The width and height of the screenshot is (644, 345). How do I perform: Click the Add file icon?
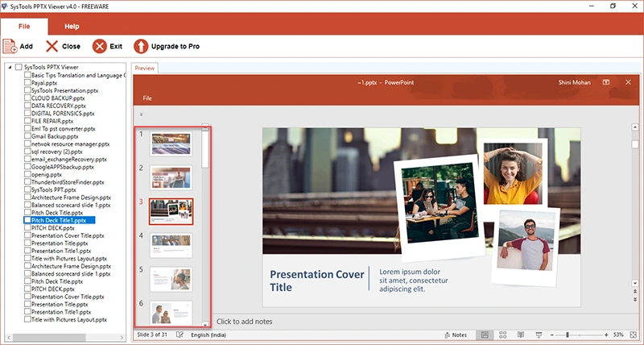(x=10, y=46)
